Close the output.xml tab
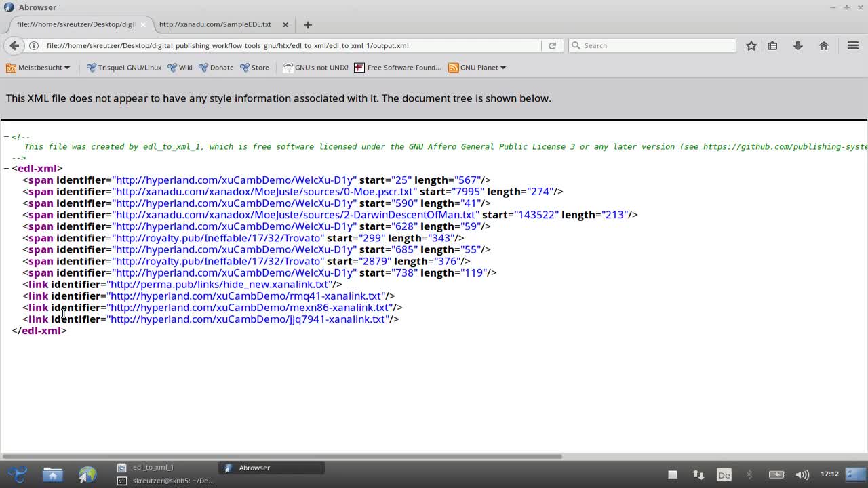868x488 pixels. (142, 24)
